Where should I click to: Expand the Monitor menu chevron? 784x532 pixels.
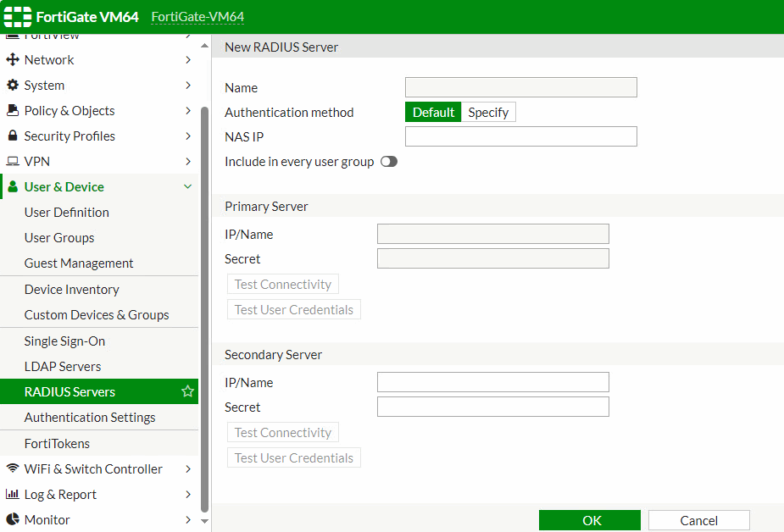[188, 519]
